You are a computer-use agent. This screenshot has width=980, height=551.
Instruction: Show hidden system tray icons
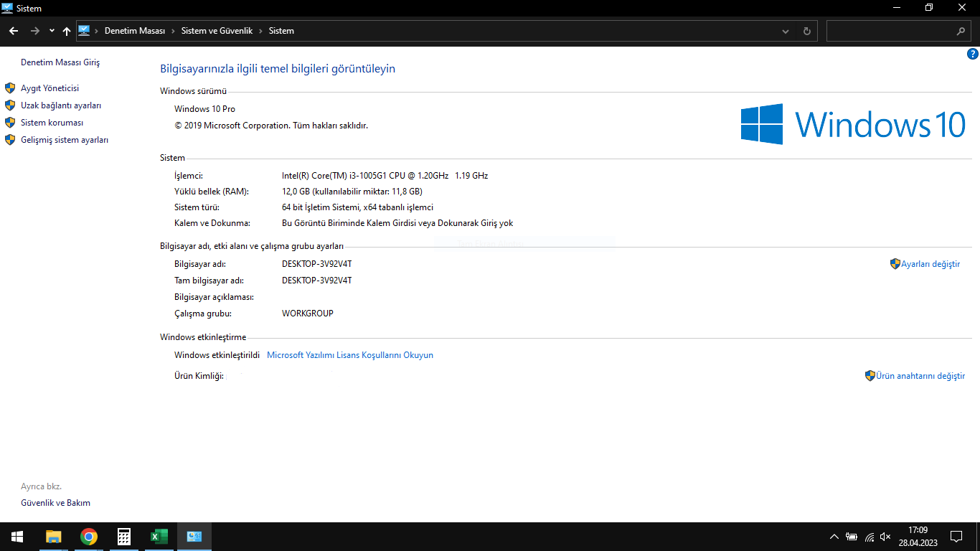(x=834, y=537)
